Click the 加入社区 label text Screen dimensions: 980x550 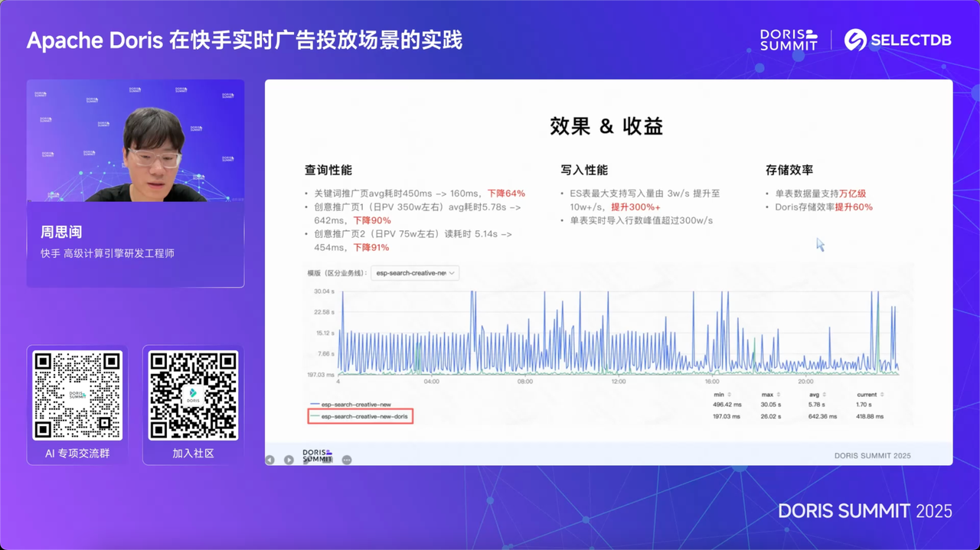pyautogui.click(x=193, y=453)
